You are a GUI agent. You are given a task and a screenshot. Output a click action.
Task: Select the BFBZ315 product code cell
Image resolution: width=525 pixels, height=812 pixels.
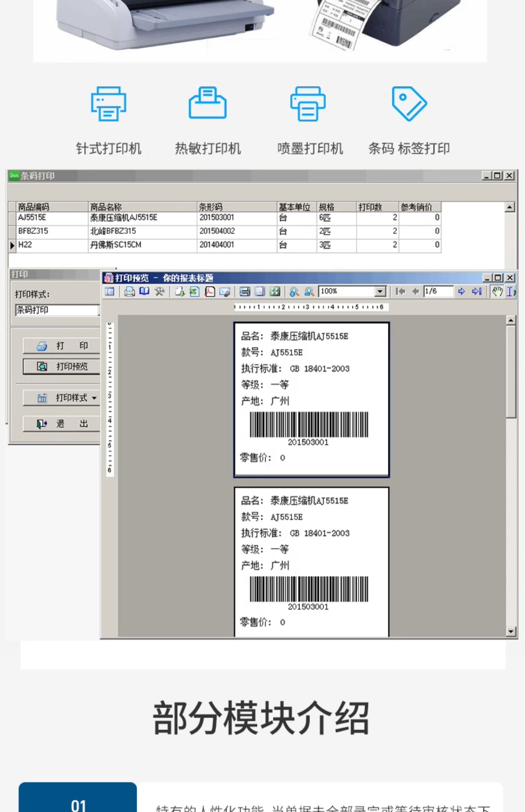(52, 232)
